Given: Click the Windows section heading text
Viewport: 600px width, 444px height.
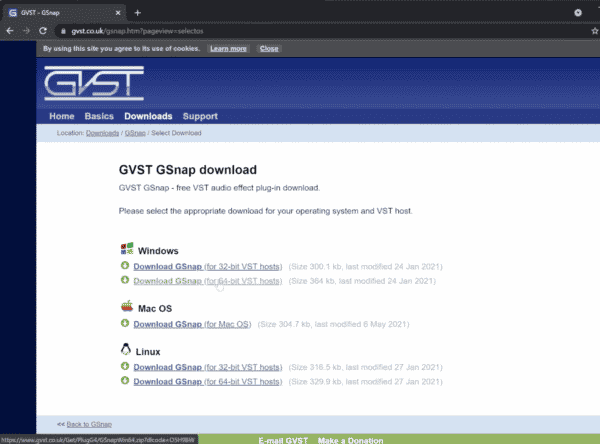Looking at the screenshot, I should tap(158, 251).
